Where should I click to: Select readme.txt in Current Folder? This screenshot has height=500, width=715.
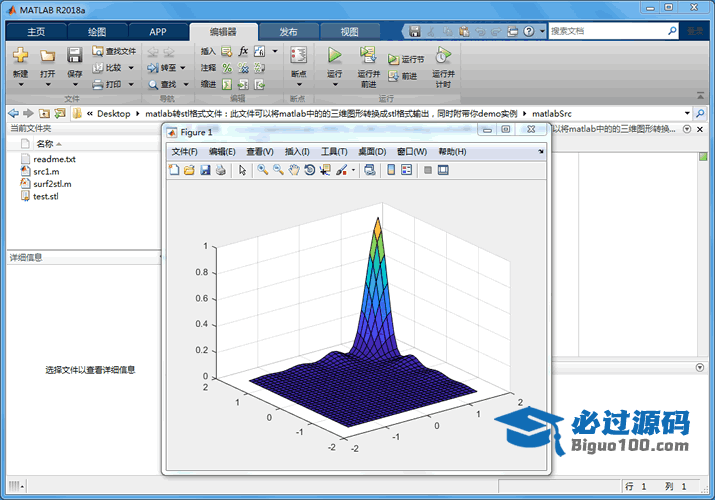(54, 159)
